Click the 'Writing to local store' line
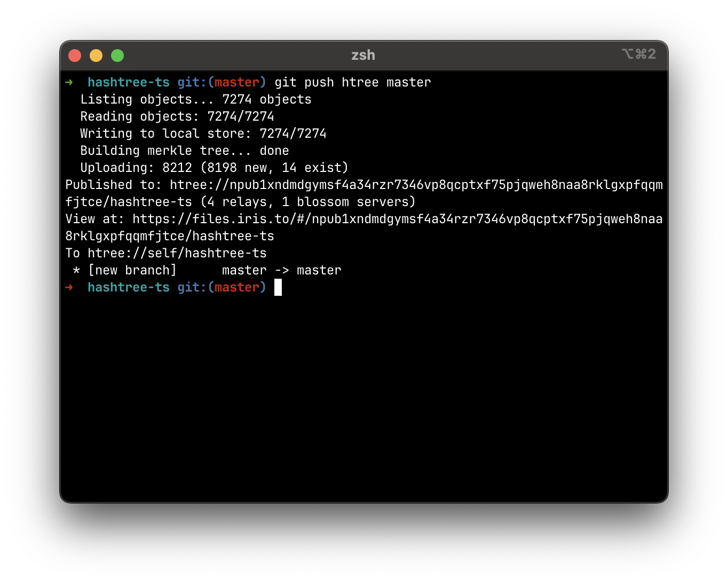This screenshot has width=728, height=582. pos(203,133)
